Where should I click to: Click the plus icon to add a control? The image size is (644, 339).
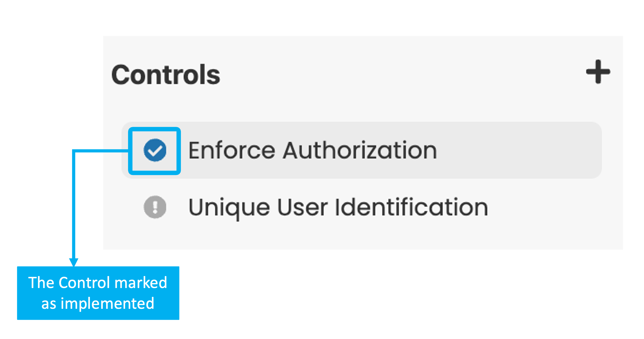[x=598, y=72]
